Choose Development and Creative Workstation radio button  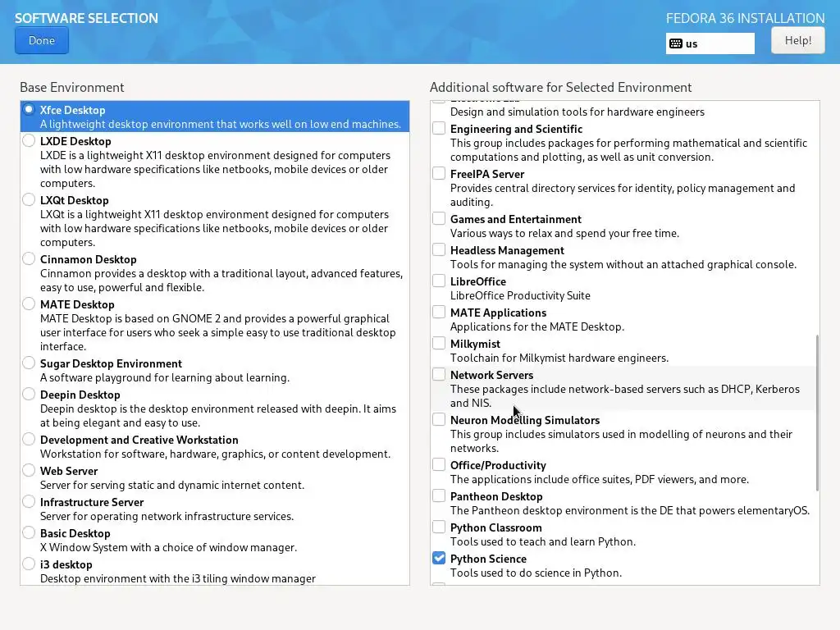pyautogui.click(x=29, y=440)
